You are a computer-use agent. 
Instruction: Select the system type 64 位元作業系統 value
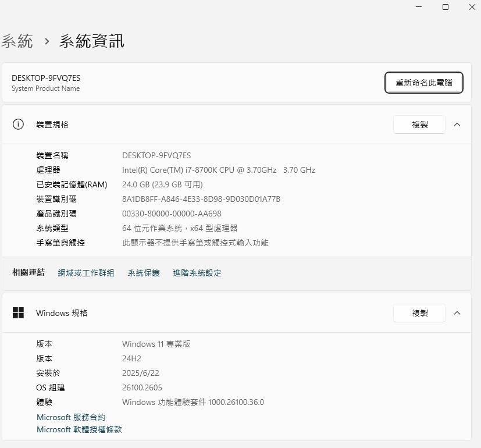[x=180, y=228]
